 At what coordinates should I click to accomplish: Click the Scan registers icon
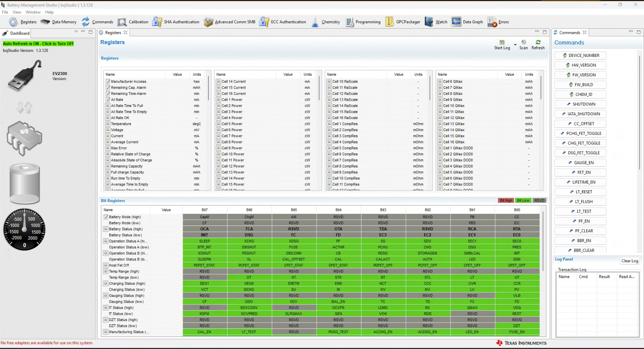524,42
